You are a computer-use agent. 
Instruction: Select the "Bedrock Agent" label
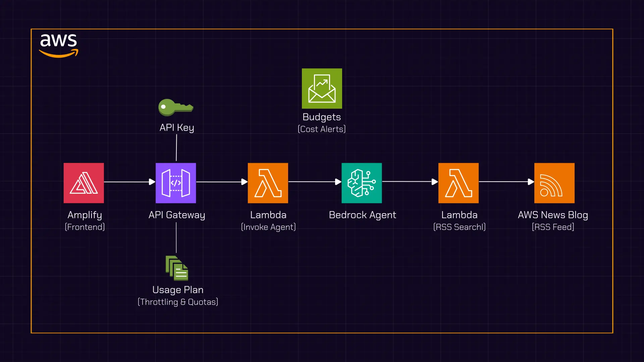coord(363,215)
